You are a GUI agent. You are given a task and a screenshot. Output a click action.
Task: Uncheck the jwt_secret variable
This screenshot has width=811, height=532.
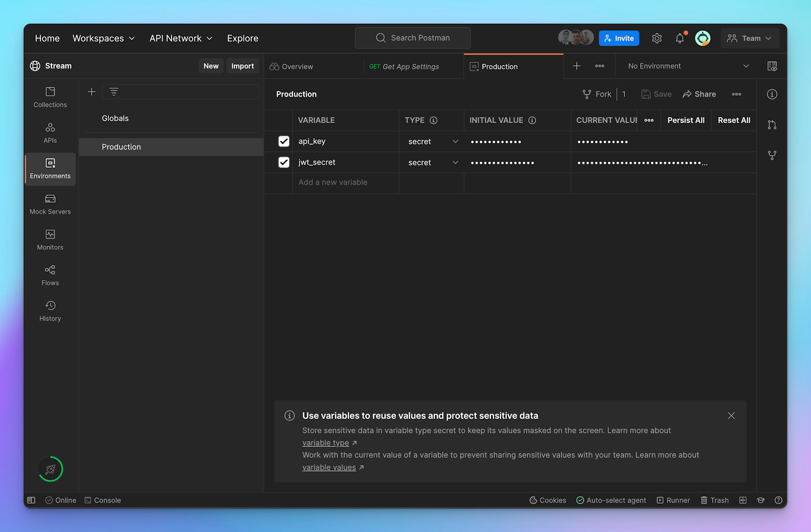[283, 162]
